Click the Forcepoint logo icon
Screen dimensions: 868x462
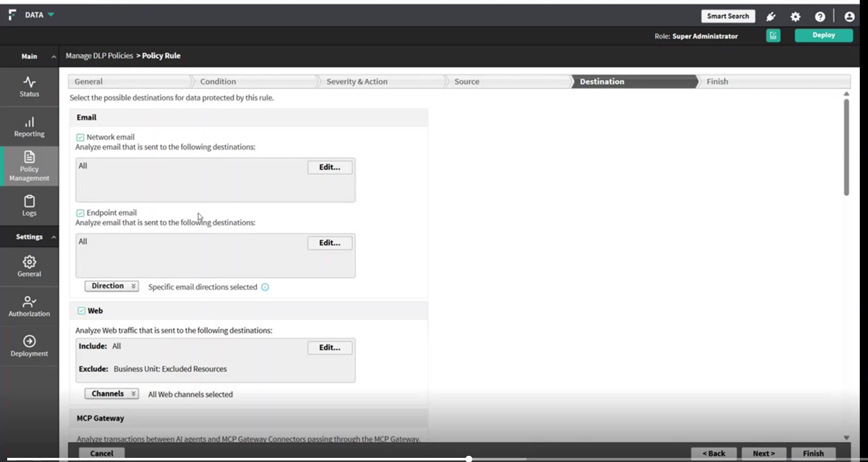pos(12,15)
